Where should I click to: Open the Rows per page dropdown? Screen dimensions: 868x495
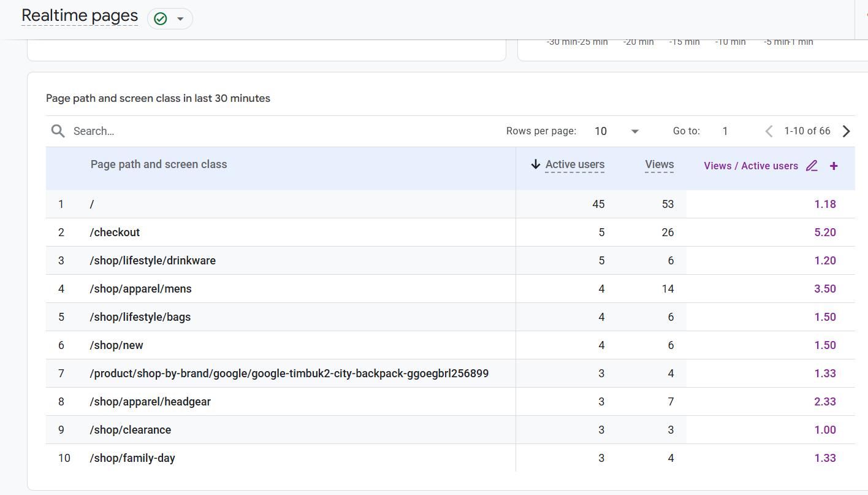(x=617, y=131)
